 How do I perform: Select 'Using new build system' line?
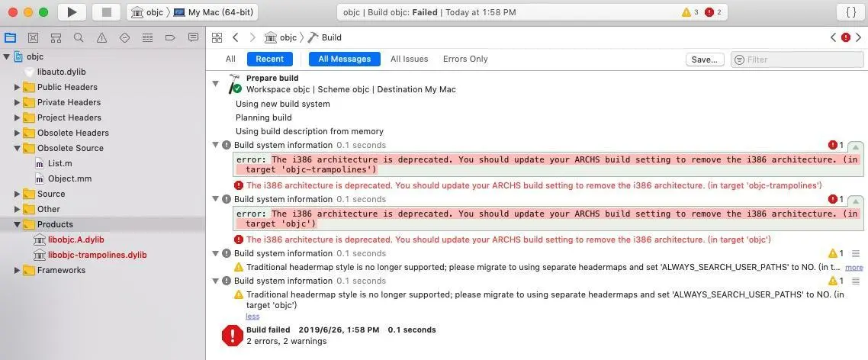pos(282,104)
